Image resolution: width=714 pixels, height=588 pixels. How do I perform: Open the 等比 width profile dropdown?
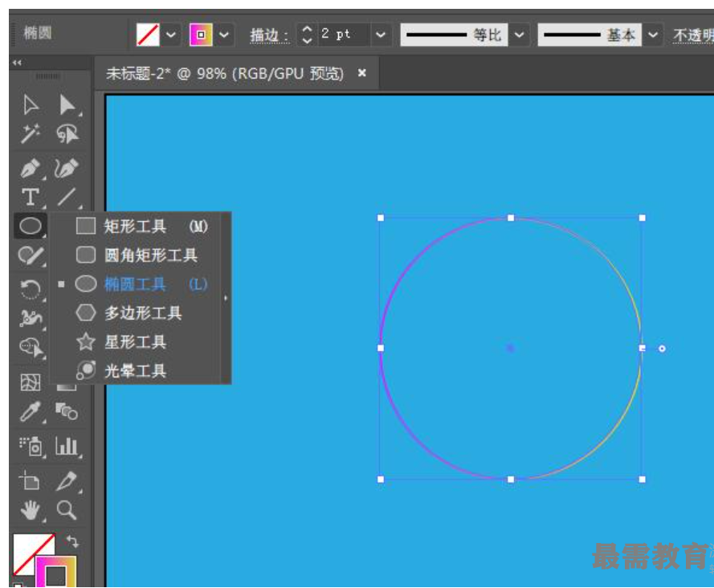pyautogui.click(x=519, y=35)
